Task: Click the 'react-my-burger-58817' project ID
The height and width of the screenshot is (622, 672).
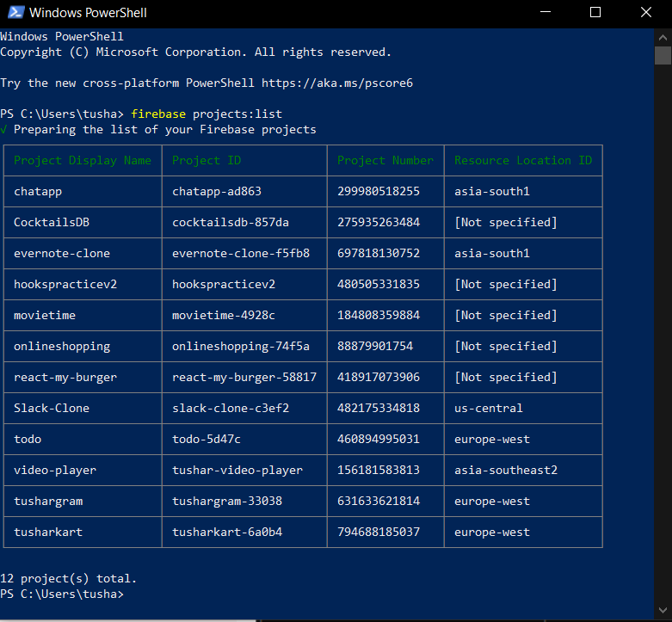Action: [x=244, y=378]
